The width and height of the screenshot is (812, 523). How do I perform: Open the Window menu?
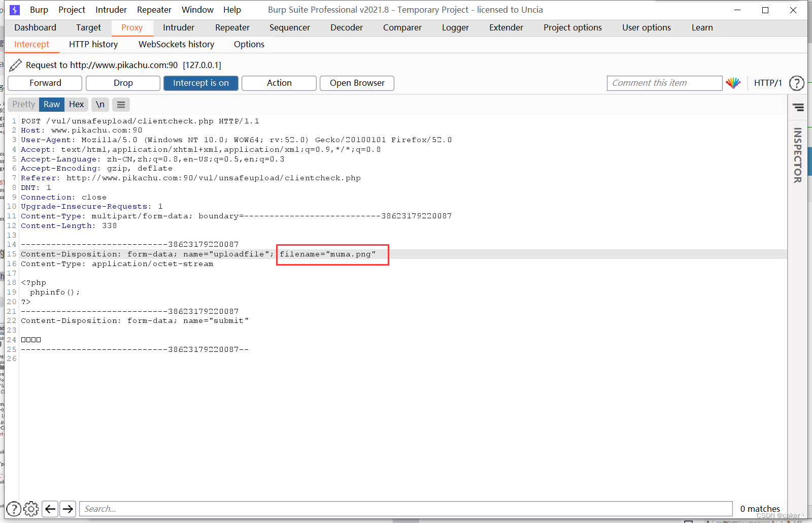[197, 10]
